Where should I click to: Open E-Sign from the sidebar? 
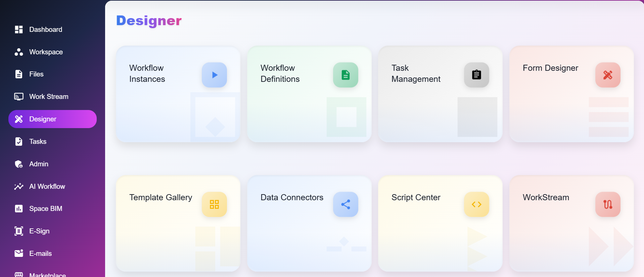(52, 231)
